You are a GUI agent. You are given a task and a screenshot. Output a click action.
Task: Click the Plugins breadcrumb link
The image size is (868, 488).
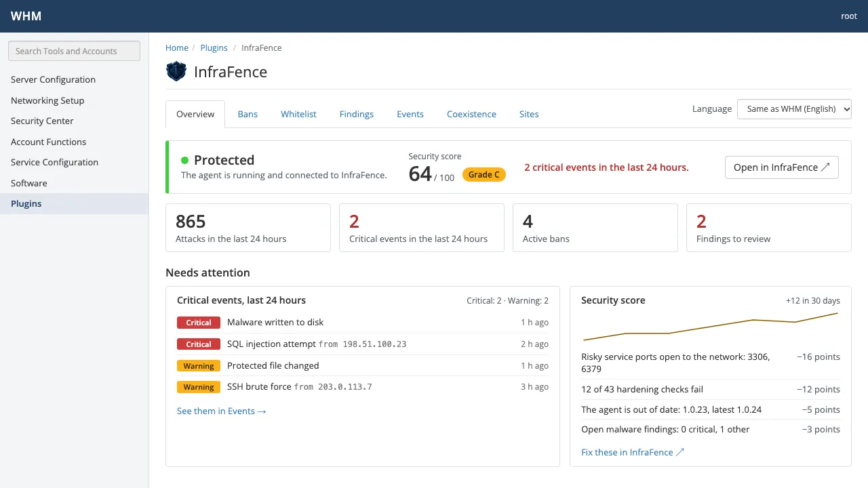[x=214, y=48]
